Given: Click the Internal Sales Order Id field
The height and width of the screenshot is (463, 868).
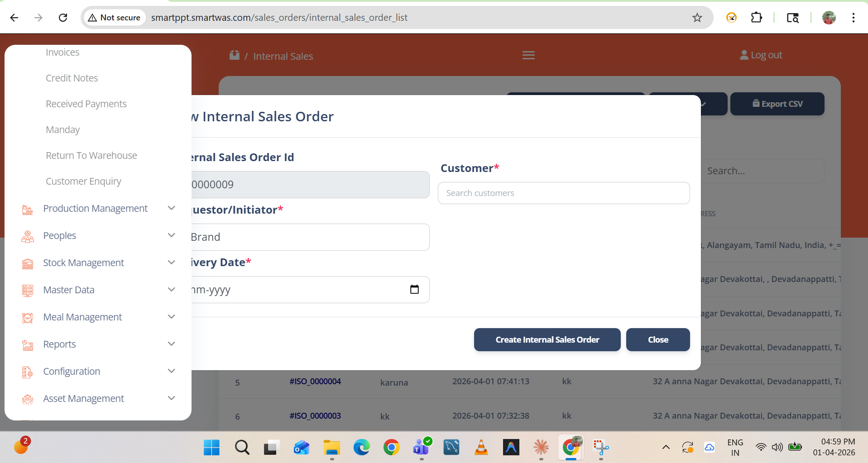Looking at the screenshot, I should click(310, 185).
